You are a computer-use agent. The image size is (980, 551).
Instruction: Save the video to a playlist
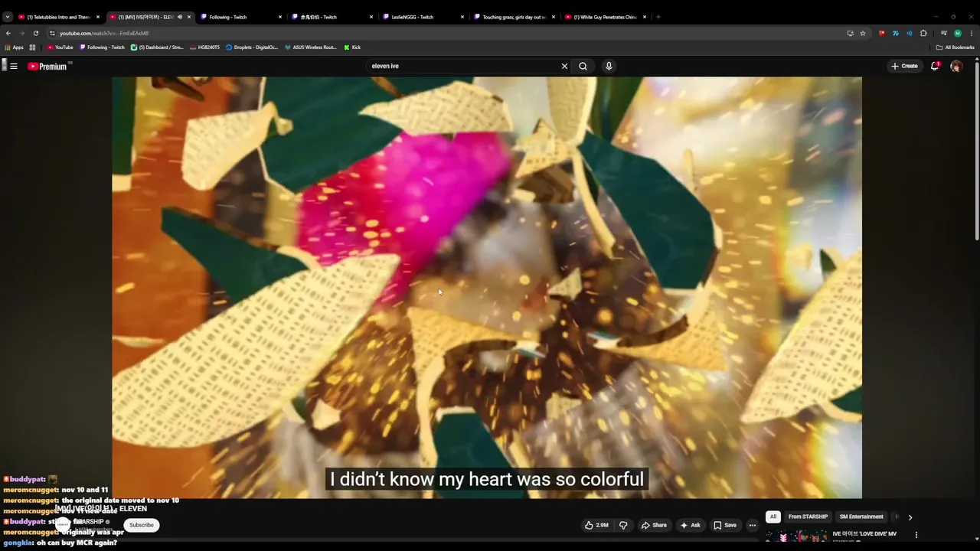[x=725, y=525]
